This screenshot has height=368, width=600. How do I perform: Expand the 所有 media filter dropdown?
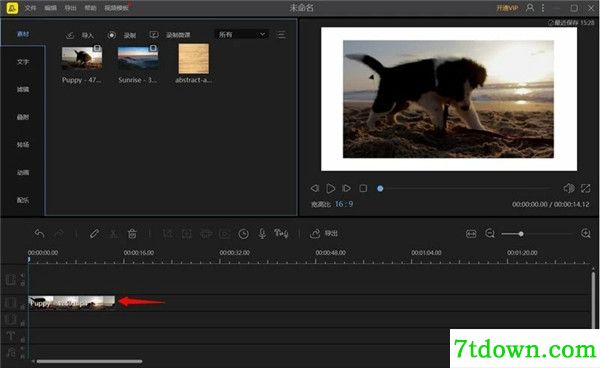coord(241,34)
